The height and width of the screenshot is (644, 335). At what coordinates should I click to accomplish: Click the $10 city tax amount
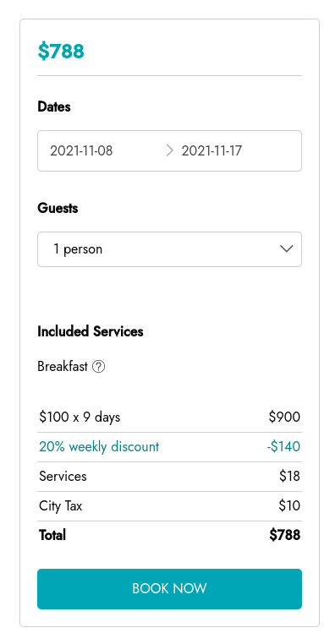point(289,505)
